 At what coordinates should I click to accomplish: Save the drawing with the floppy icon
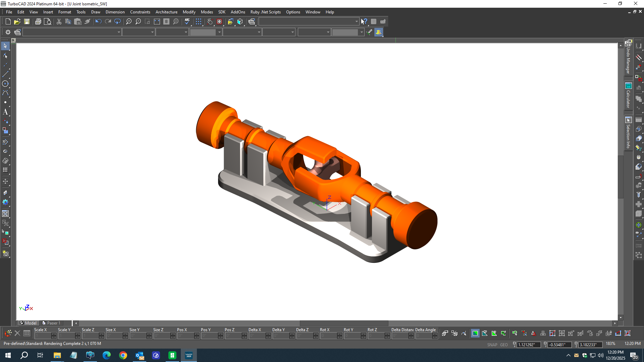pyautogui.click(x=27, y=21)
